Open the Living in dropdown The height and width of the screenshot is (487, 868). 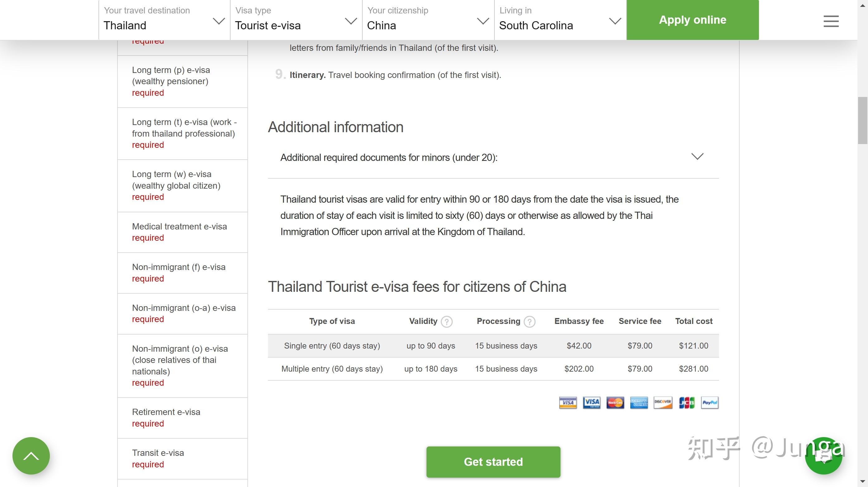pyautogui.click(x=560, y=20)
